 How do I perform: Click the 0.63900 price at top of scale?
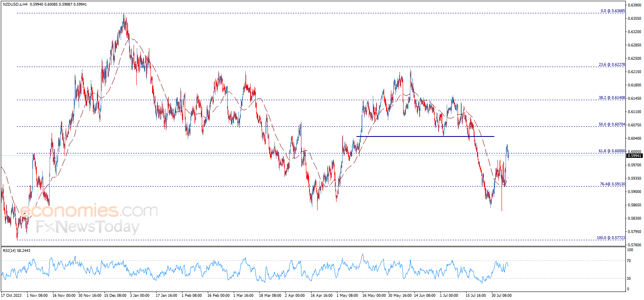634,5
